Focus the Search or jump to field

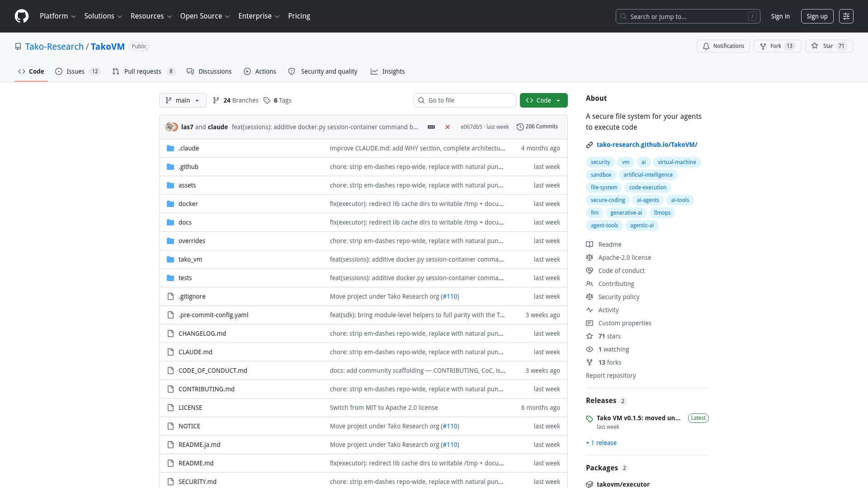tap(688, 16)
